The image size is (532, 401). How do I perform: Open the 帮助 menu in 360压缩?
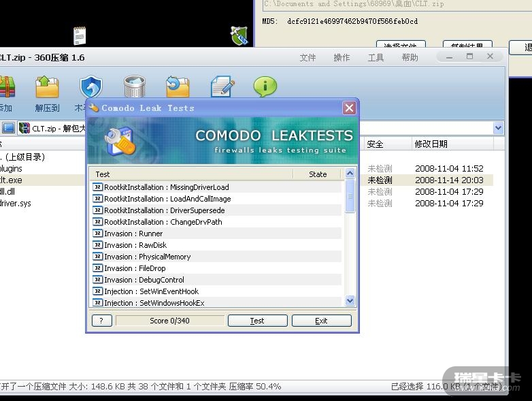410,58
